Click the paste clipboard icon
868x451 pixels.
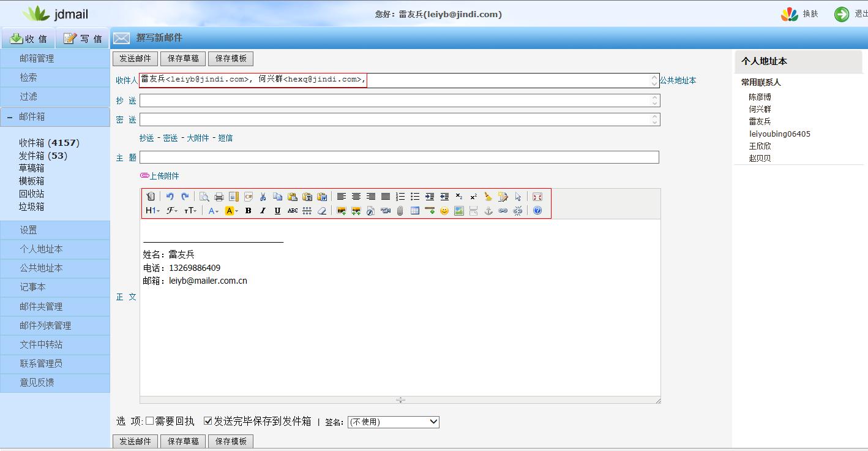[x=293, y=197]
